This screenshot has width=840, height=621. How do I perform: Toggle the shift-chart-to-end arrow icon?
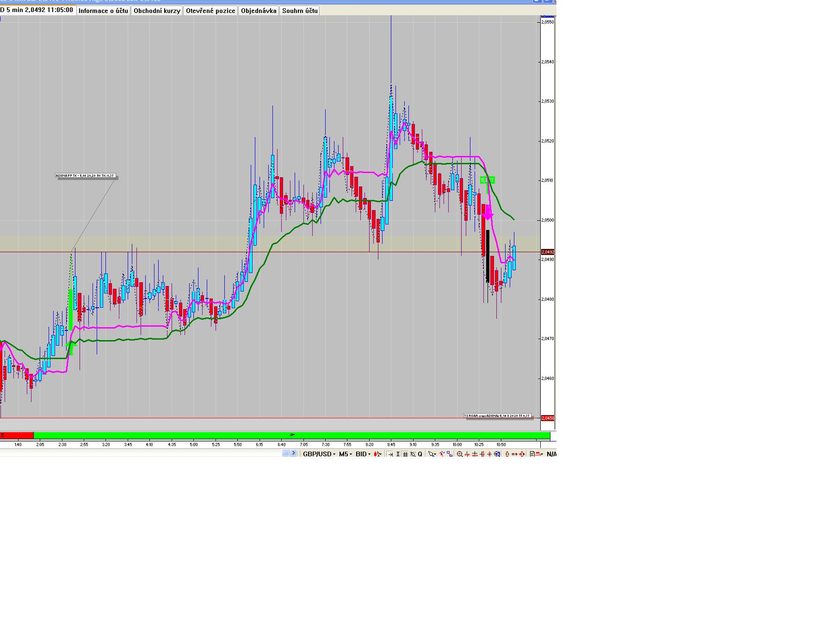point(390,454)
